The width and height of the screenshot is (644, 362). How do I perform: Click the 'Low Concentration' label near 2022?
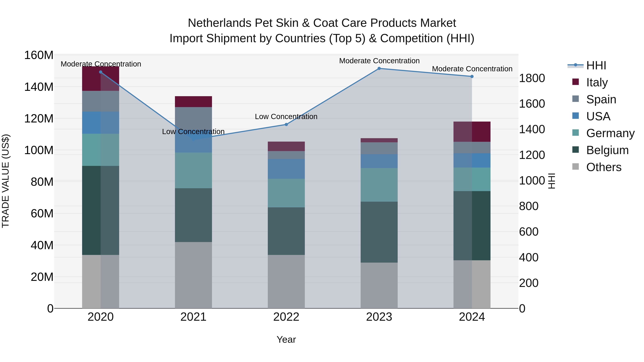coord(286,116)
